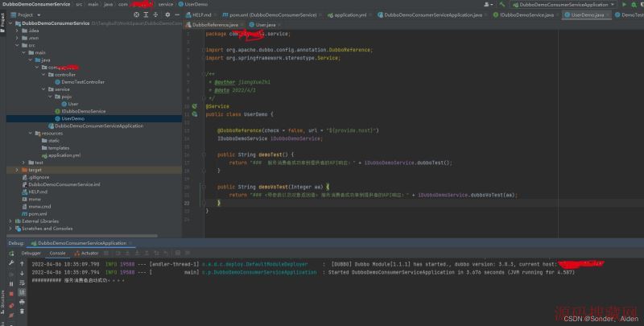Open the run configuration dropdown
This screenshot has width=644, height=326.
point(563,5)
